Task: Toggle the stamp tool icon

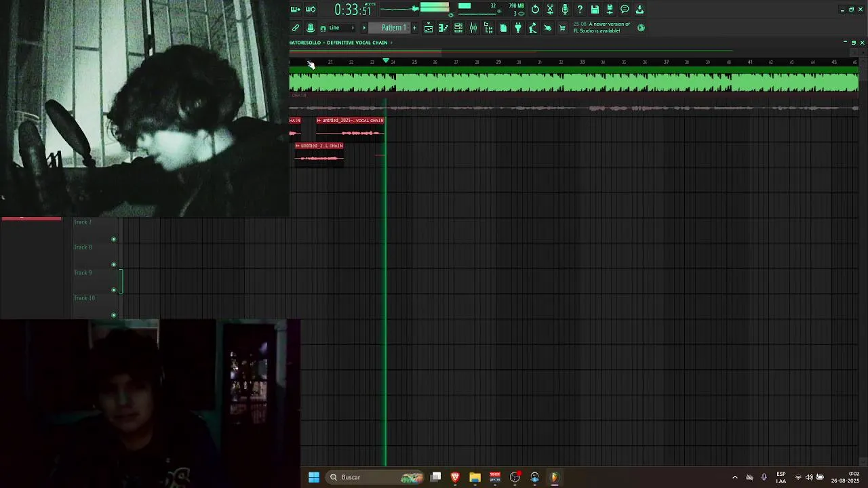Action: pos(311,28)
